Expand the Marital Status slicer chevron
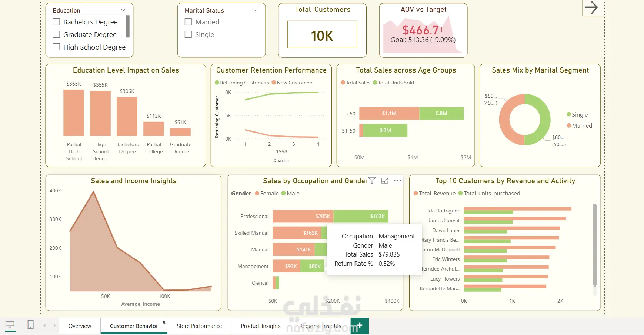Screen dimensions: 644x335 [x=255, y=10]
